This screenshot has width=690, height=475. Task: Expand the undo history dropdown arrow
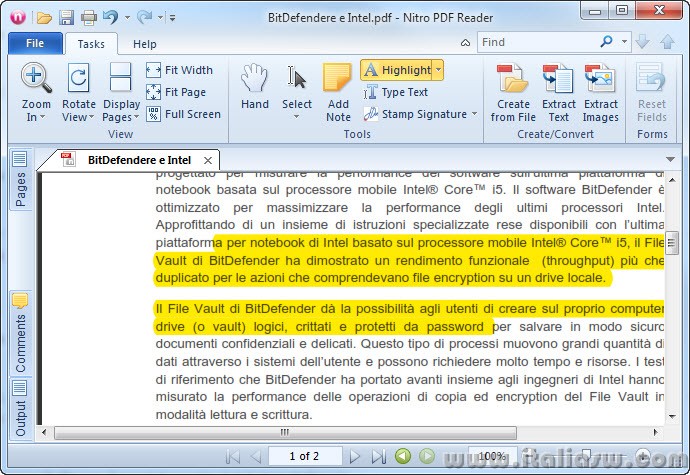click(127, 18)
